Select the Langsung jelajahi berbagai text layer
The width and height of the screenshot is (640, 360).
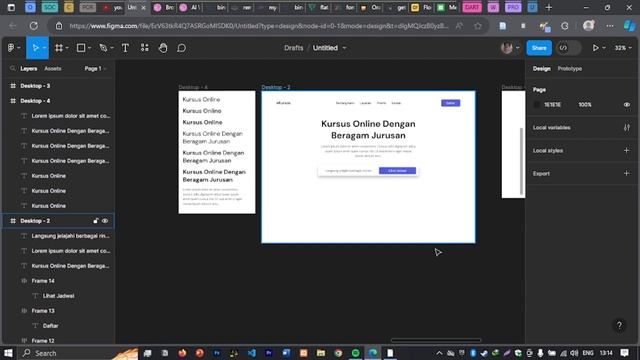point(58,236)
